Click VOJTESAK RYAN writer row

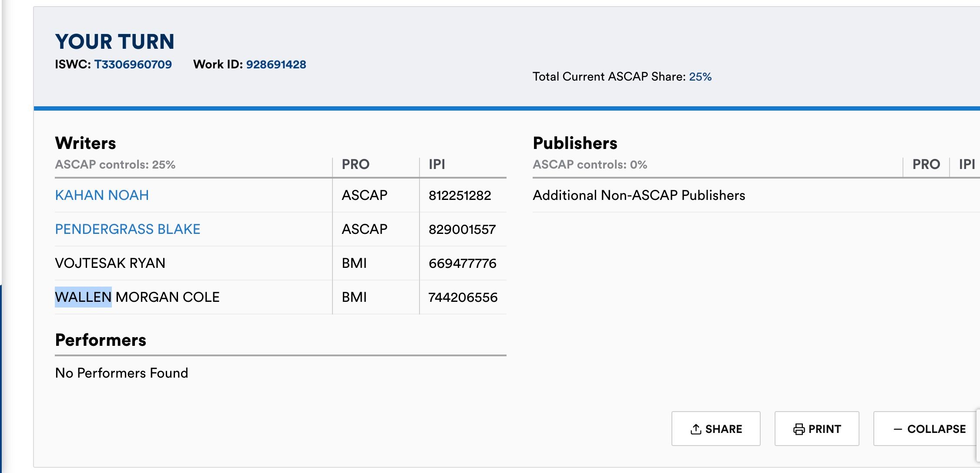pyautogui.click(x=110, y=263)
